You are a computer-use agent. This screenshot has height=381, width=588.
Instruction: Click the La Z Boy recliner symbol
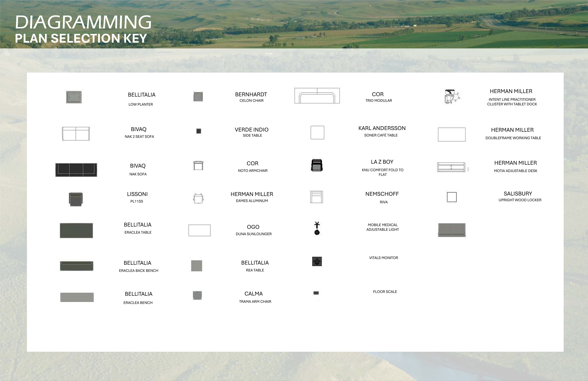pos(317,165)
